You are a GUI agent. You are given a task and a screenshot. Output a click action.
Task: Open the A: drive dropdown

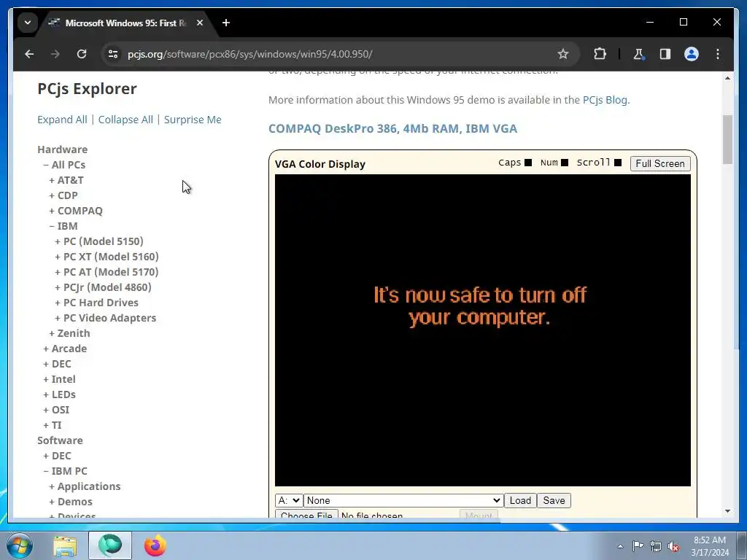(289, 500)
